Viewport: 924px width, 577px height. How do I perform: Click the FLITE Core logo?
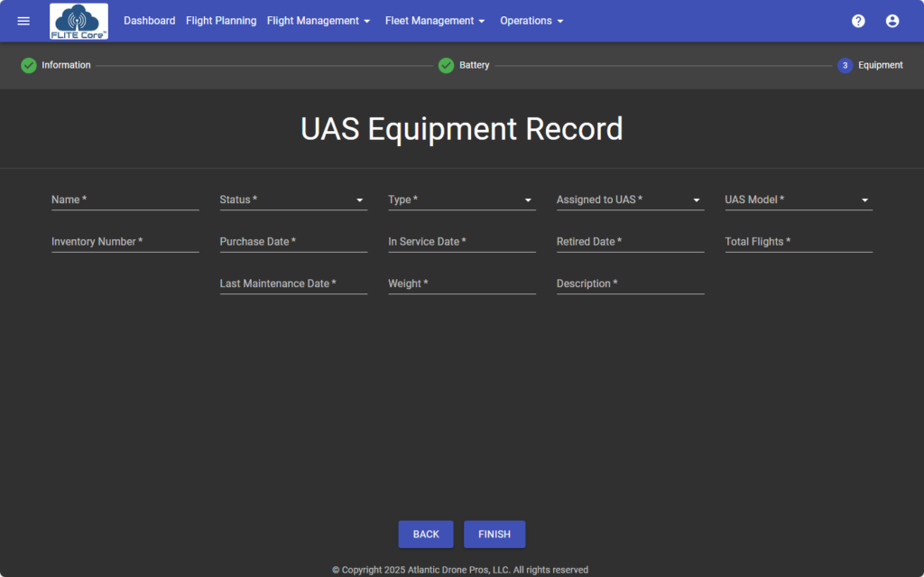click(x=79, y=21)
